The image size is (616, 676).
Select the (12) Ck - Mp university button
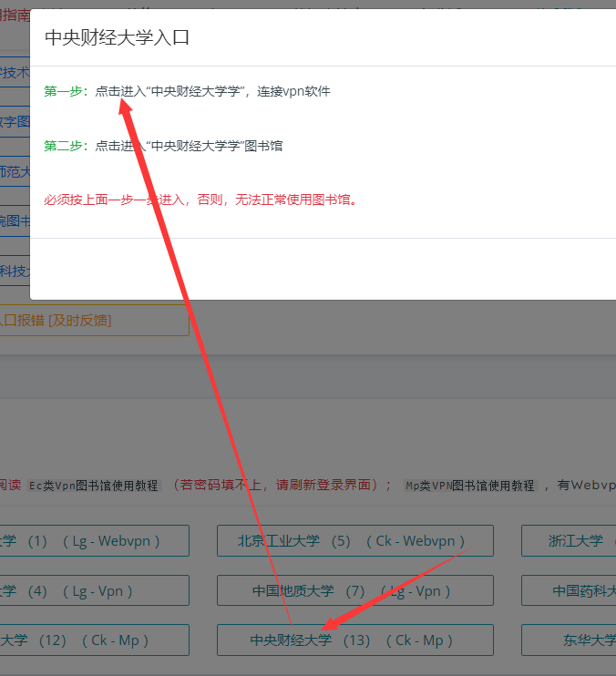[x=91, y=640]
